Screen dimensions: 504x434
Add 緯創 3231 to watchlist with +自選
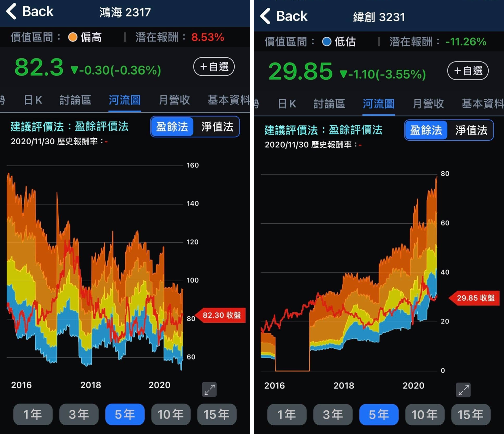click(468, 70)
